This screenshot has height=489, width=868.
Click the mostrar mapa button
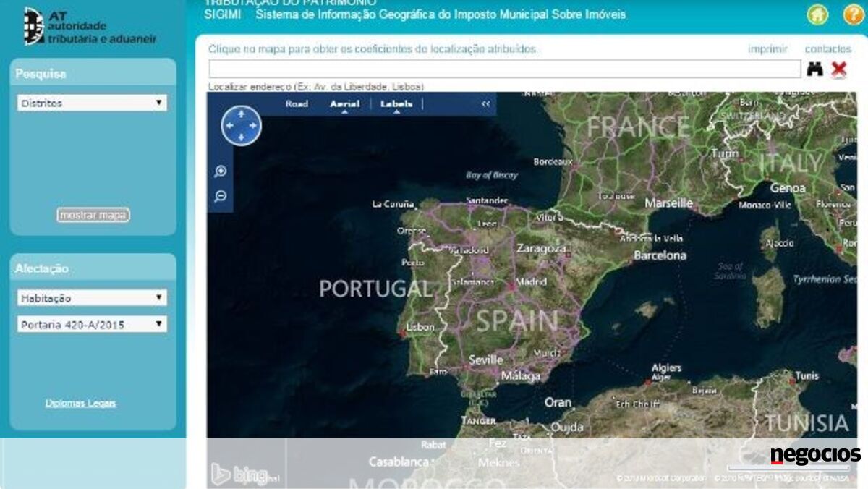pyautogui.click(x=93, y=215)
